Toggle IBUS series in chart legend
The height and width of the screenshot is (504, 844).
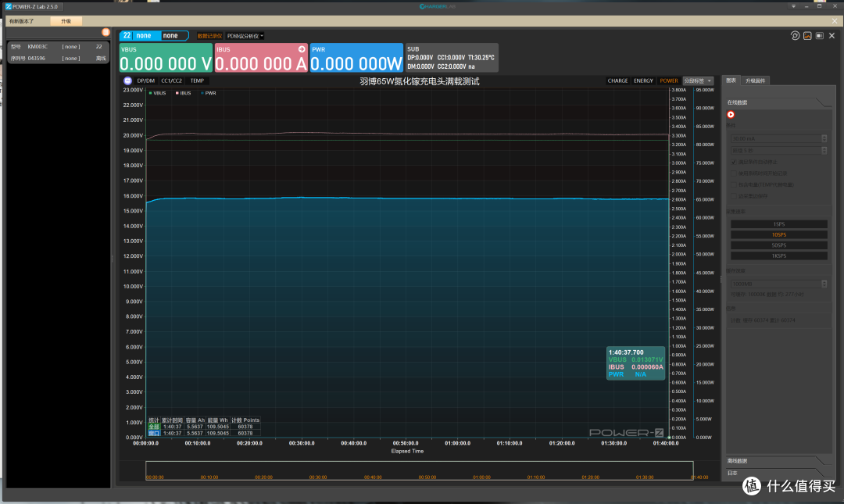point(183,93)
